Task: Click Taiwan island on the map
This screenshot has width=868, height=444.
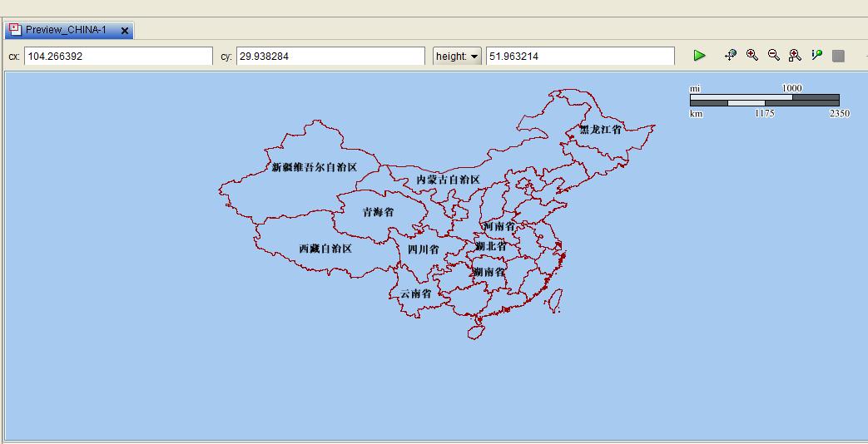Action: click(x=555, y=301)
